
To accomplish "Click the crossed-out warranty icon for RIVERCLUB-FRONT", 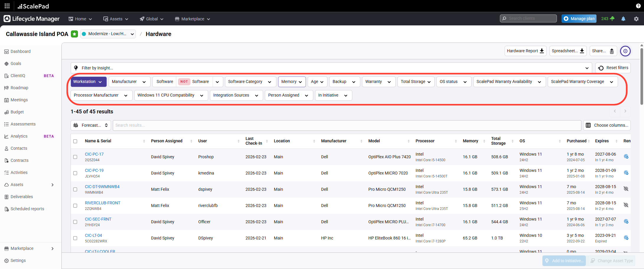I will pos(626,205).
